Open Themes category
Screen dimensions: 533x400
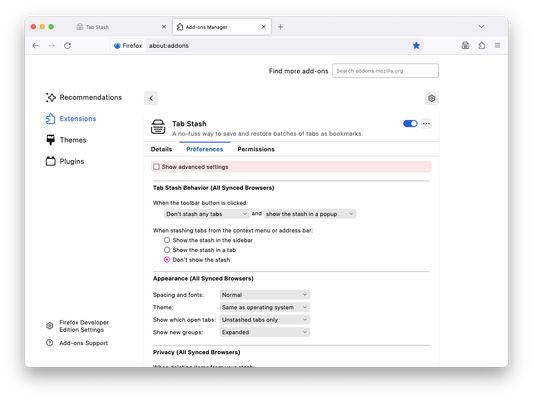[x=66, y=140]
